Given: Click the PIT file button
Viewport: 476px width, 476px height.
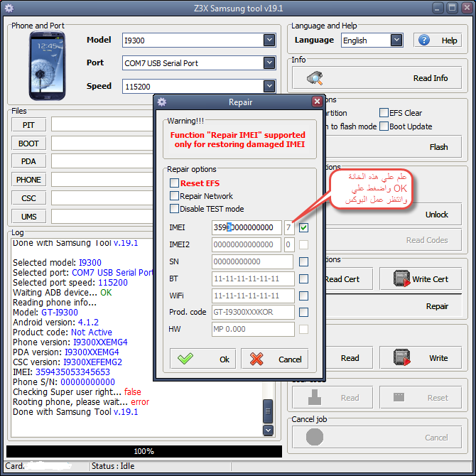Looking at the screenshot, I should pos(29,125).
